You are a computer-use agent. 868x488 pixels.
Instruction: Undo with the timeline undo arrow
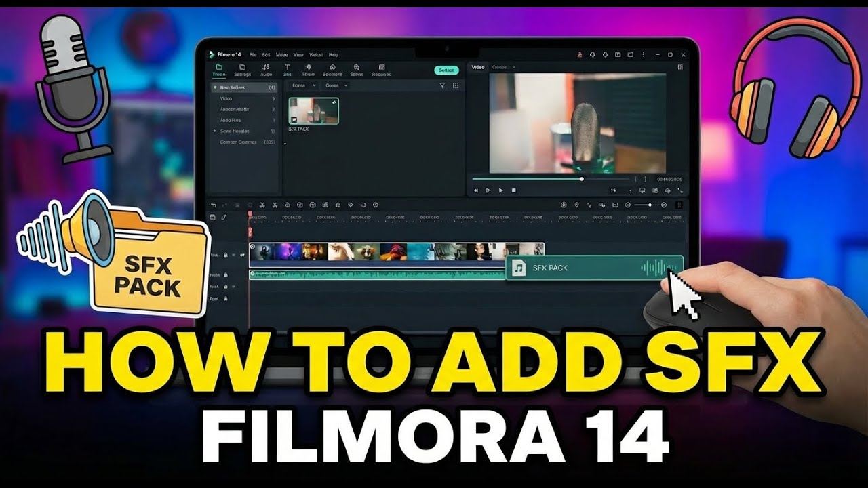(x=214, y=205)
